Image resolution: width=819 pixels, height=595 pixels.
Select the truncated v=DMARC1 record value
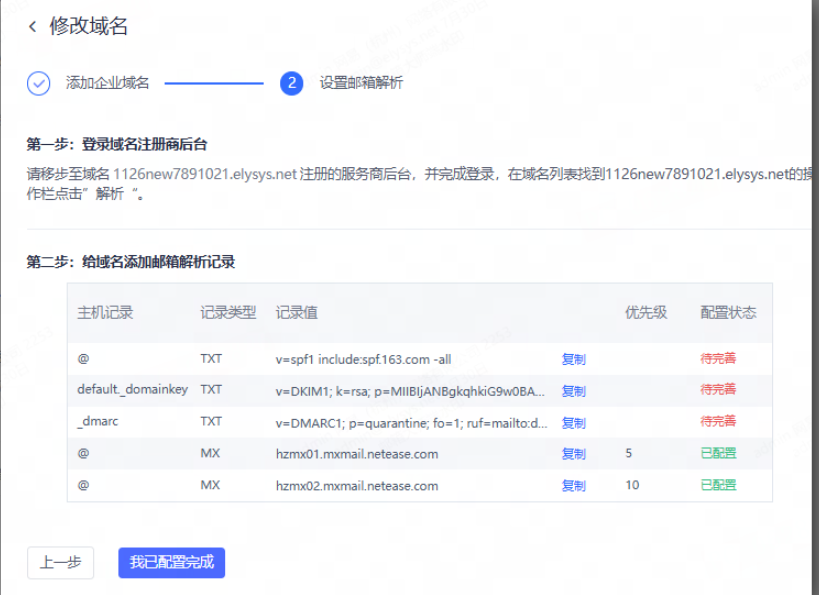(x=412, y=423)
